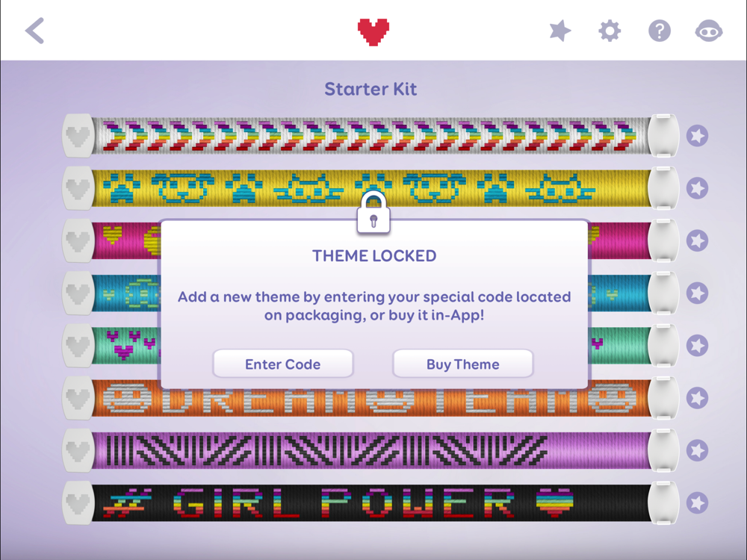Go back using the left arrow

35,31
